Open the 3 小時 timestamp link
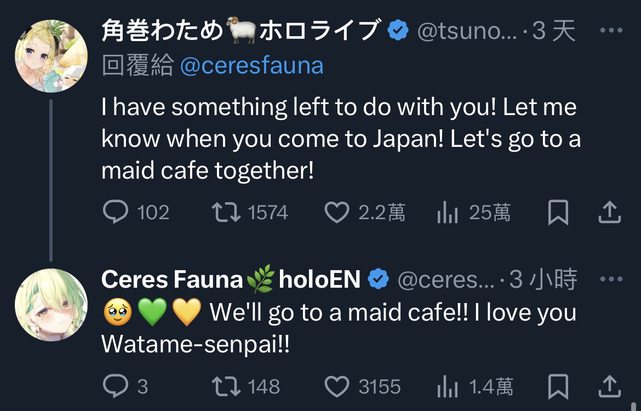The width and height of the screenshot is (641, 411). [541, 278]
